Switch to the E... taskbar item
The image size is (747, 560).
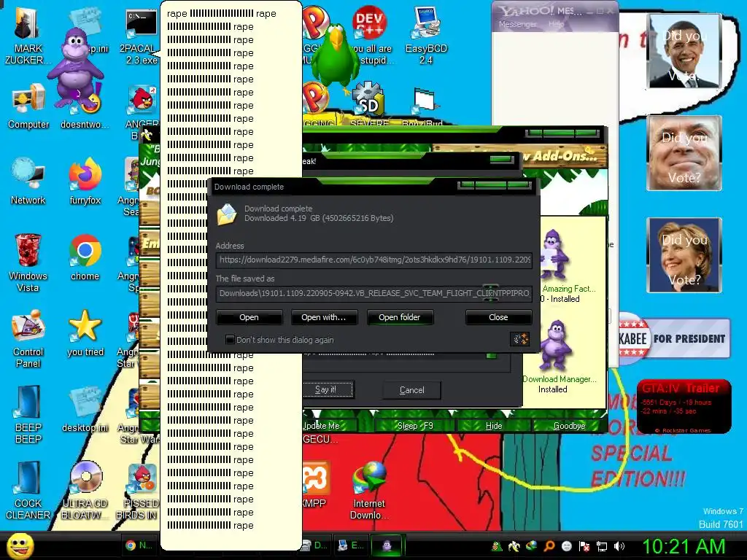coord(351,545)
